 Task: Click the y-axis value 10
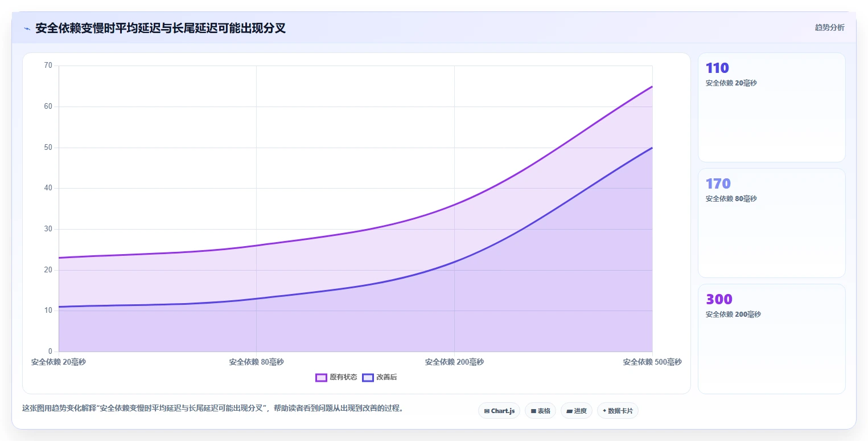(48, 311)
